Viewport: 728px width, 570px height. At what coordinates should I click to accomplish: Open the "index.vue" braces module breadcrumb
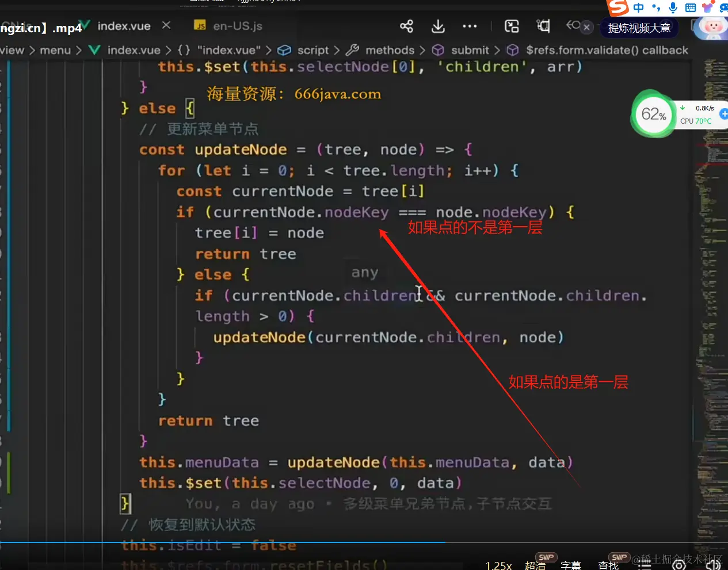coord(228,50)
